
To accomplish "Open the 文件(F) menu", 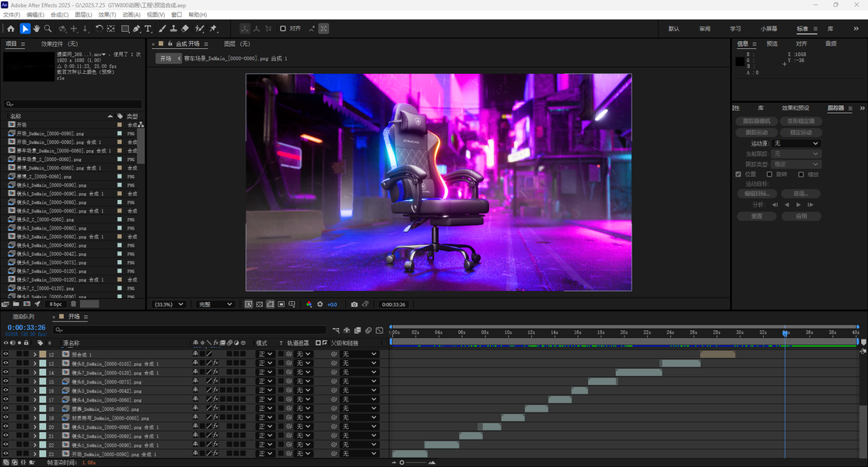I will 12,15.
